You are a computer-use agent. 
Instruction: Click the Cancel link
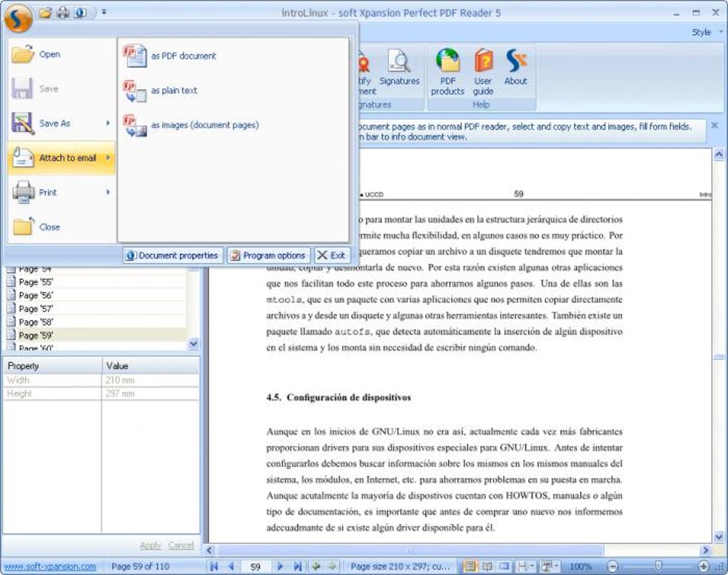pyautogui.click(x=181, y=545)
